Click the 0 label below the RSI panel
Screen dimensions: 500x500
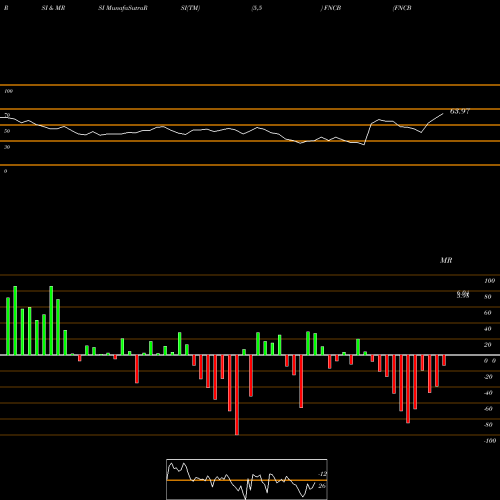point(5,171)
